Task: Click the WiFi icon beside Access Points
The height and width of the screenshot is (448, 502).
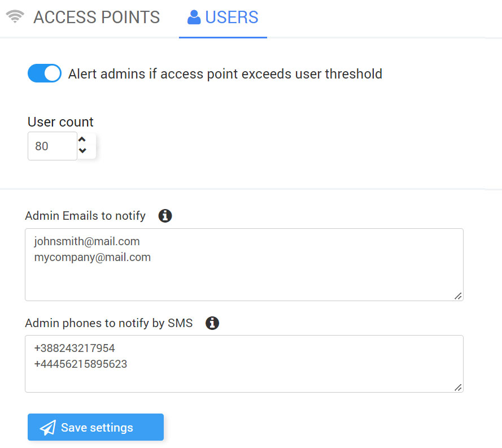Action: point(15,17)
